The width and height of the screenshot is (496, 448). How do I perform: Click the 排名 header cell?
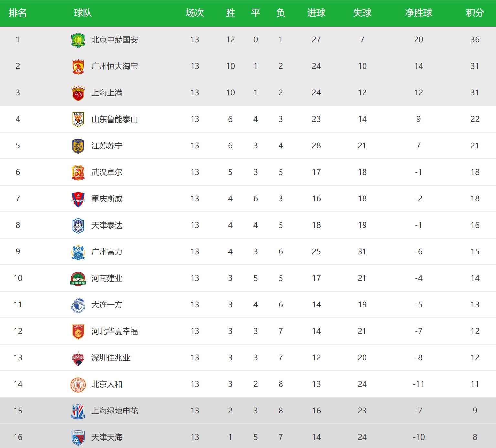(17, 13)
